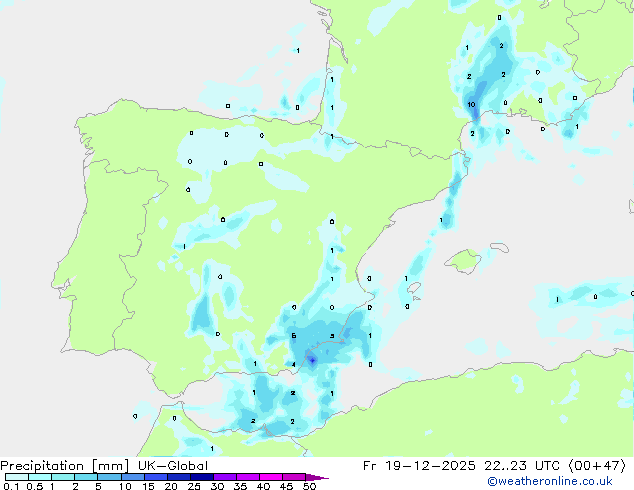634x490 pixels.
Task: Click the 1–2 mm legend swatch
Action: [63, 477]
